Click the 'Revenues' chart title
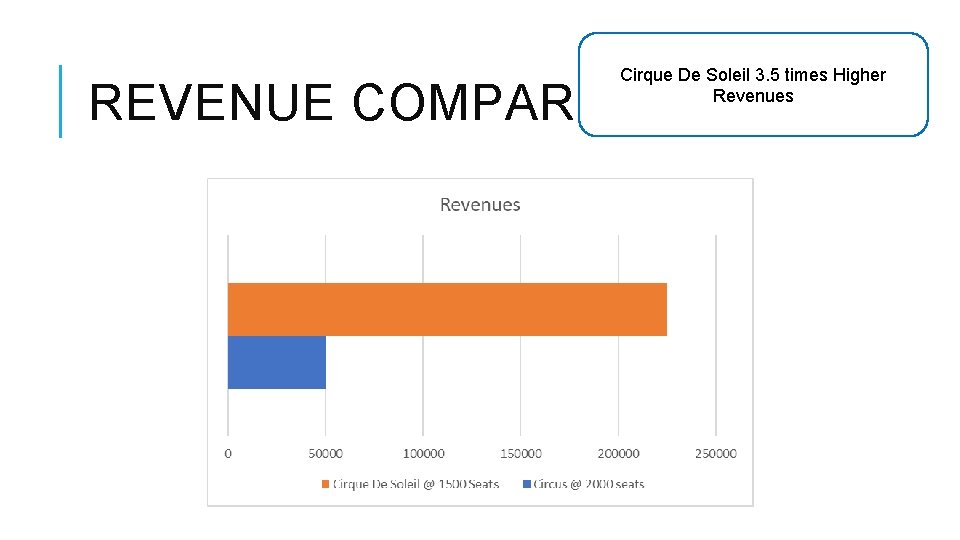 (480, 204)
